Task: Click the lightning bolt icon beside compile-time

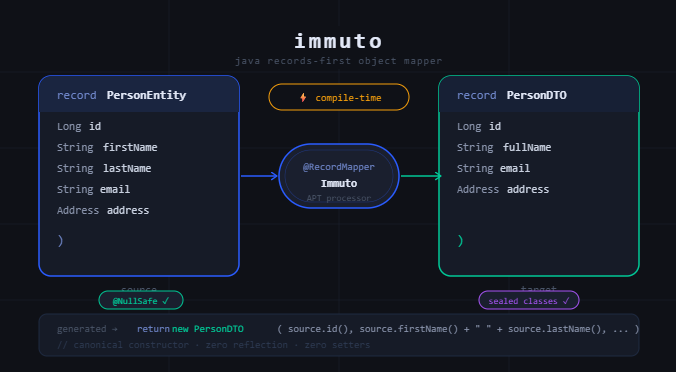Action: click(303, 97)
